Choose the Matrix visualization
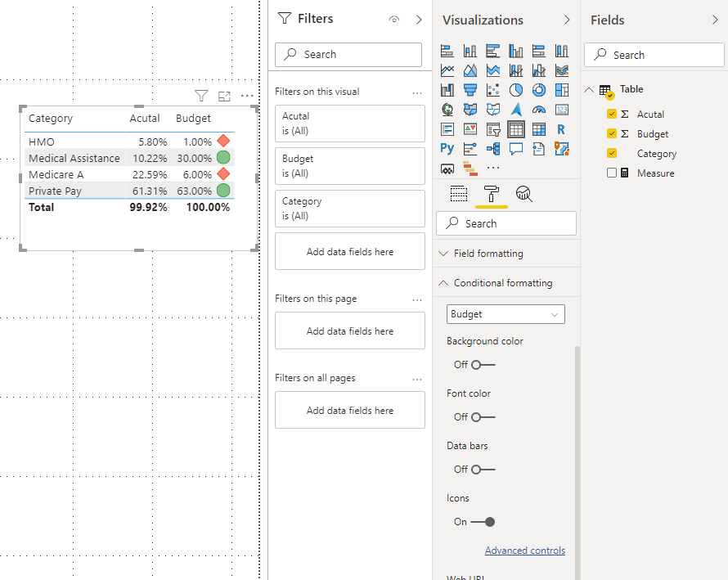This screenshot has height=580, width=728. coord(538,129)
